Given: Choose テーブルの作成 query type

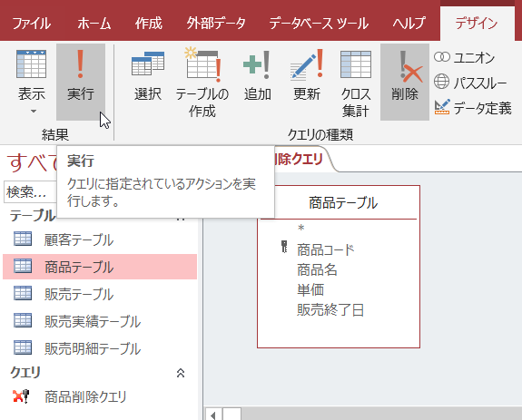Looking at the screenshot, I should [x=202, y=82].
